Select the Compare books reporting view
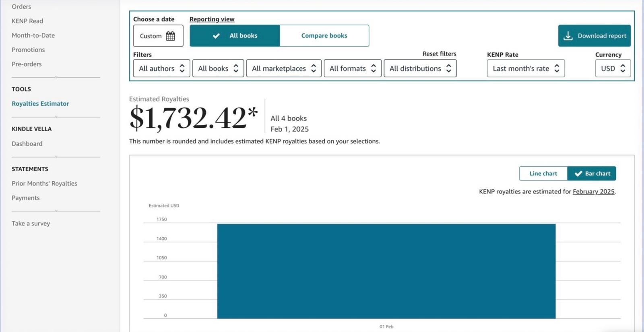This screenshot has height=332, width=644. tap(324, 36)
